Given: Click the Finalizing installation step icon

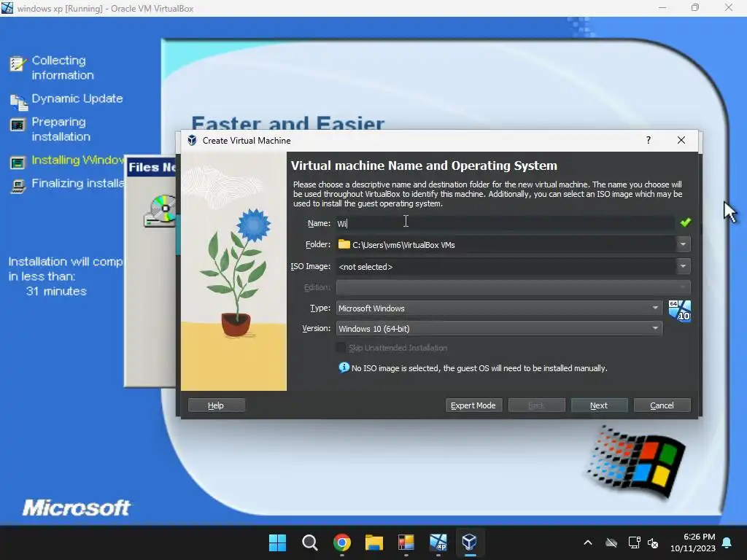Looking at the screenshot, I should pyautogui.click(x=18, y=186).
